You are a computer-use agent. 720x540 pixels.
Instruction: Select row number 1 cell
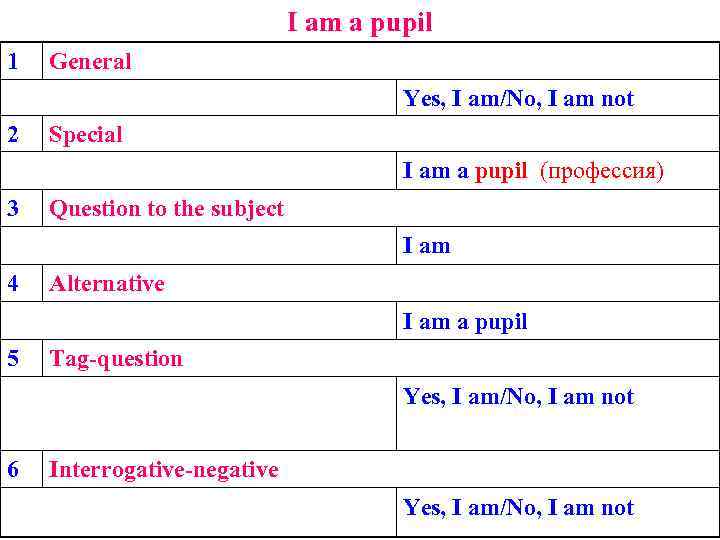13,61
